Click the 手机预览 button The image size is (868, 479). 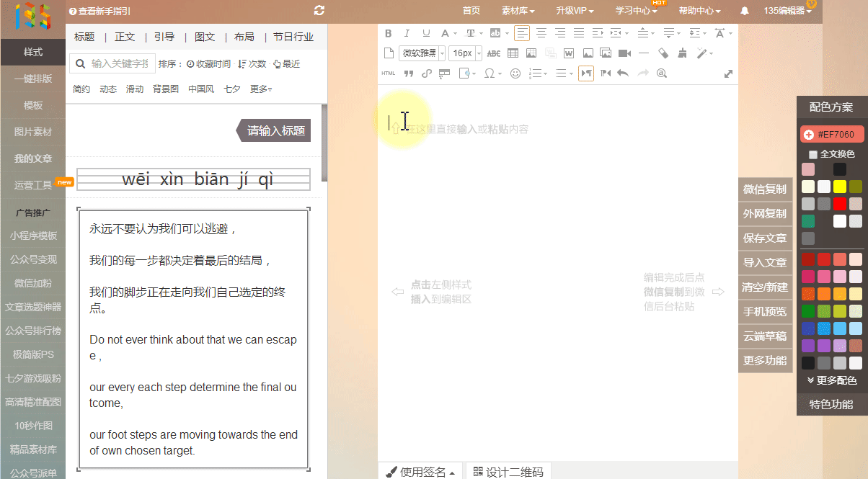pos(764,312)
